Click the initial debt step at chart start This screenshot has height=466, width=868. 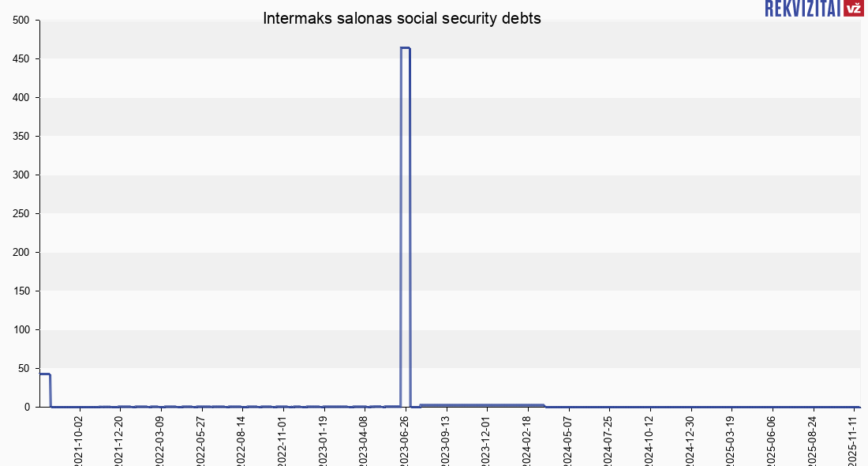45,374
